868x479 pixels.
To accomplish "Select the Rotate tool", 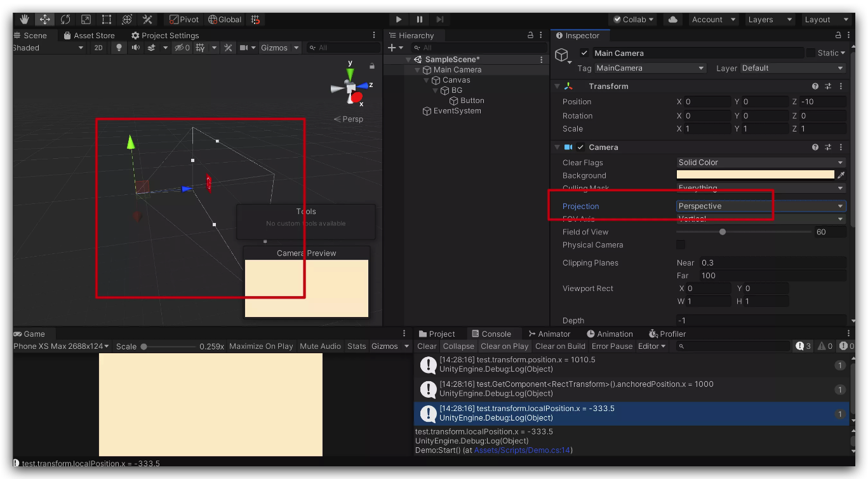I will [x=65, y=20].
